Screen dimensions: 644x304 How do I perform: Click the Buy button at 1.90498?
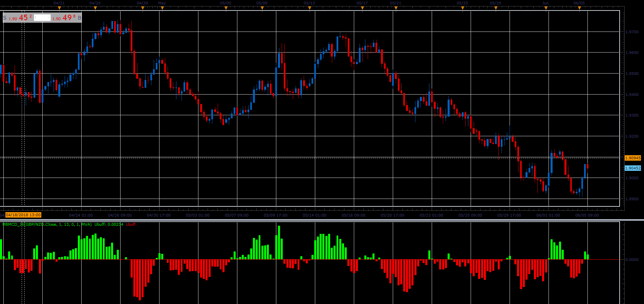67,18
